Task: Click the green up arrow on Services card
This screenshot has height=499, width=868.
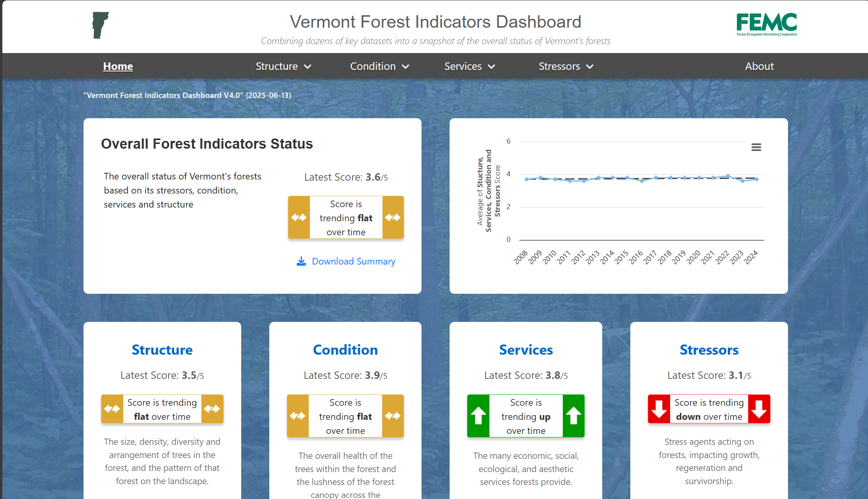Action: pyautogui.click(x=478, y=416)
